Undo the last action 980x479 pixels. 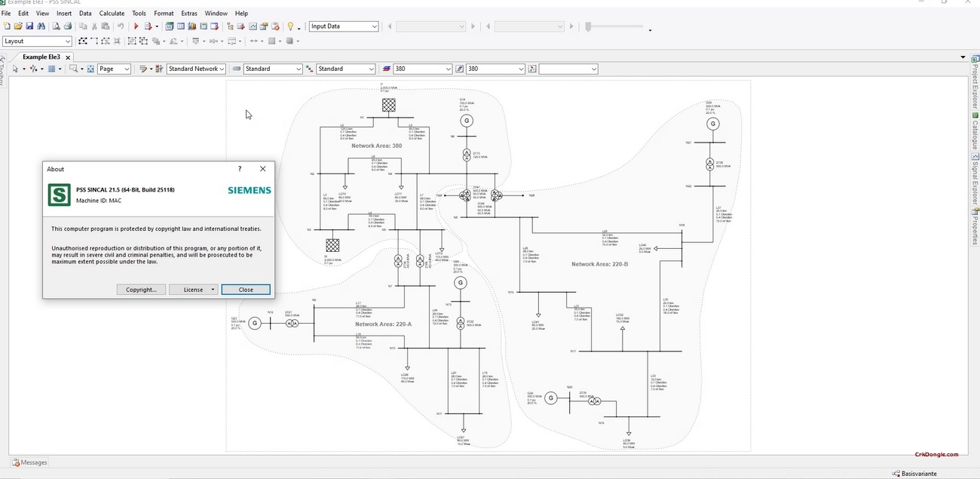tap(121, 26)
